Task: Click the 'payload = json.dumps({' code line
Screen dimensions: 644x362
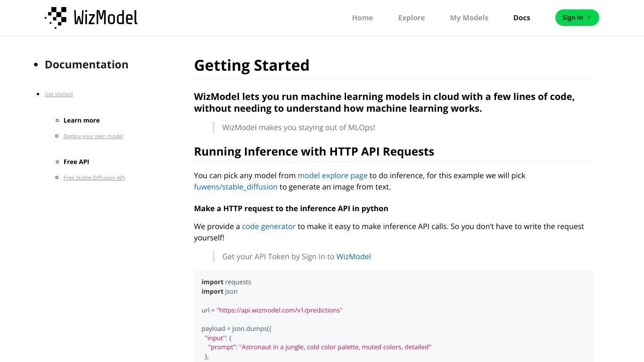Action: [x=236, y=329]
